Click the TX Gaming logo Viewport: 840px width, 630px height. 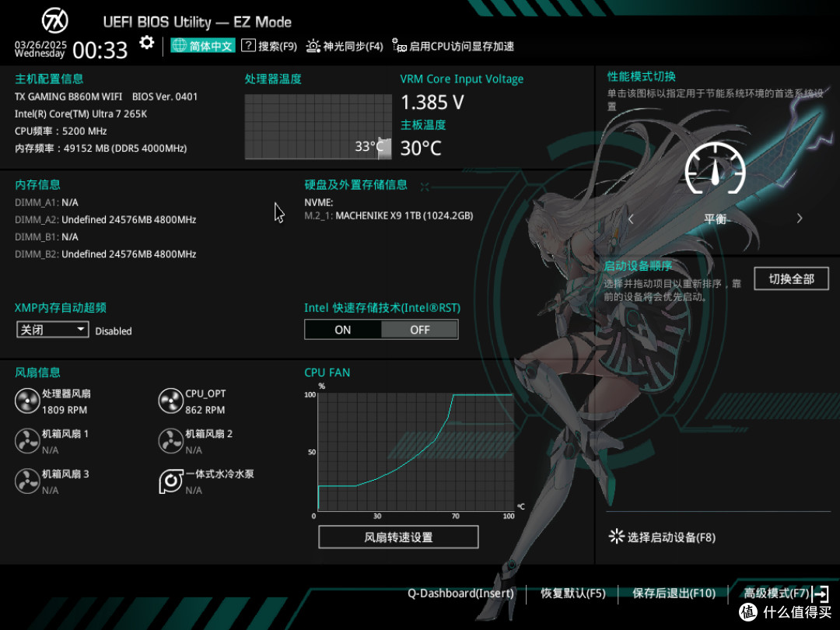(x=55, y=21)
